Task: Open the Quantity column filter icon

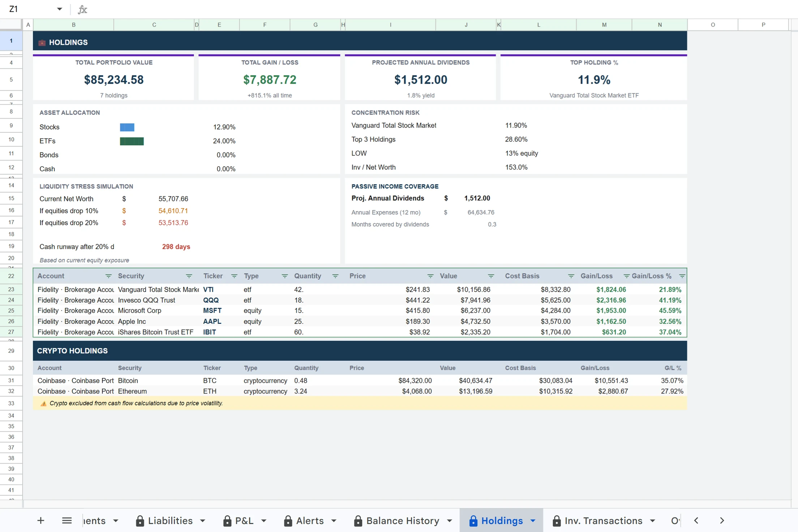Action: 335,276
